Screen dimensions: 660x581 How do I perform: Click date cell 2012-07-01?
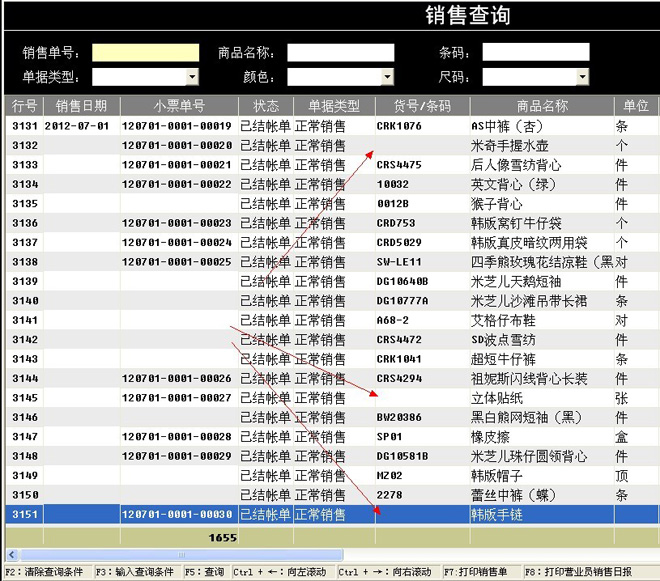(77, 126)
